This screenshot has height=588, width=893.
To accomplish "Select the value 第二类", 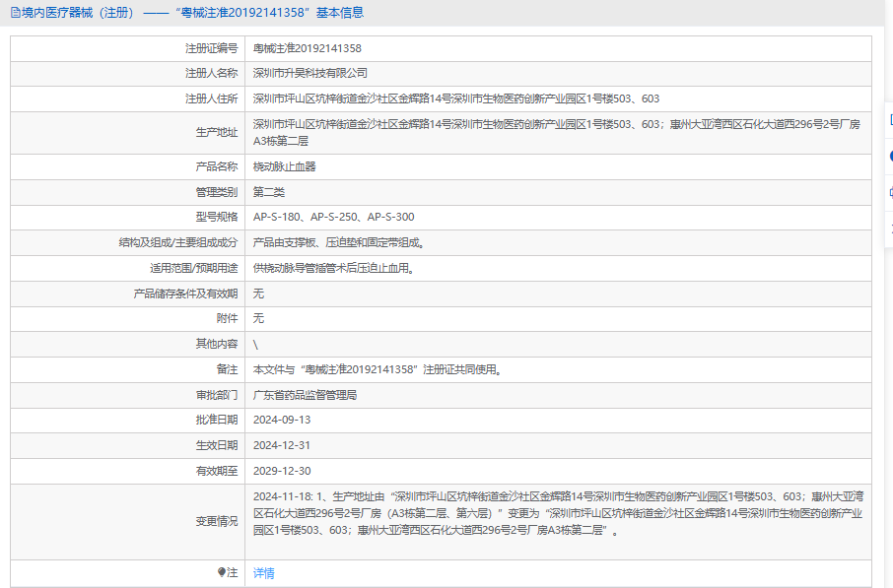I will pyautogui.click(x=269, y=192).
